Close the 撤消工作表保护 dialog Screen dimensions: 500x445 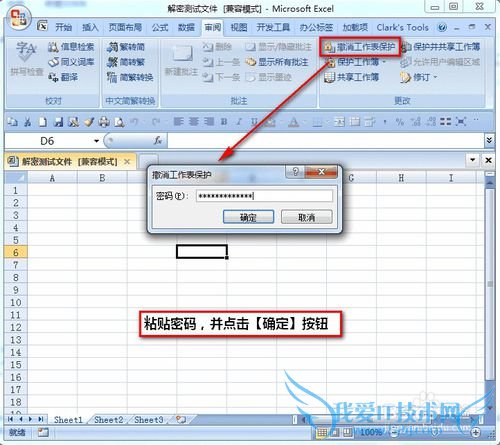[x=321, y=171]
